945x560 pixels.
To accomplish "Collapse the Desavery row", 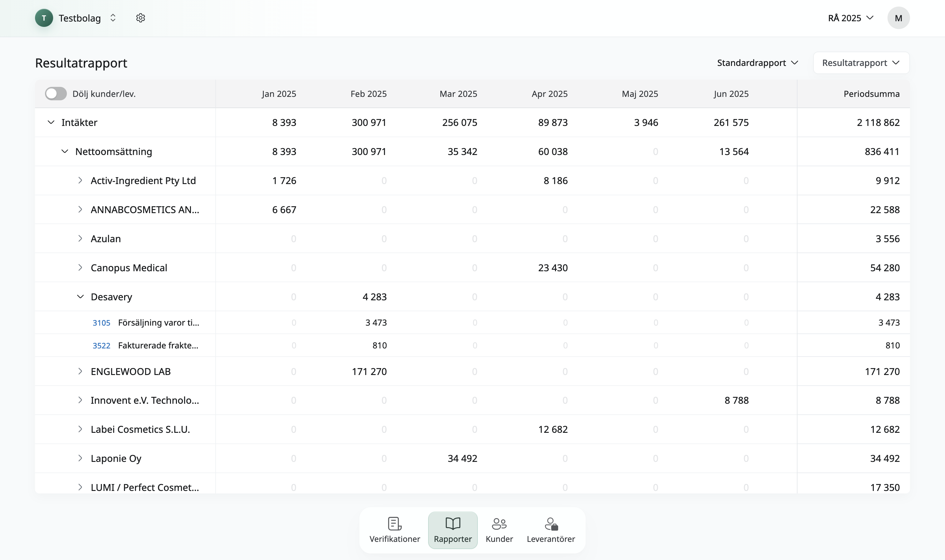I will pos(80,297).
